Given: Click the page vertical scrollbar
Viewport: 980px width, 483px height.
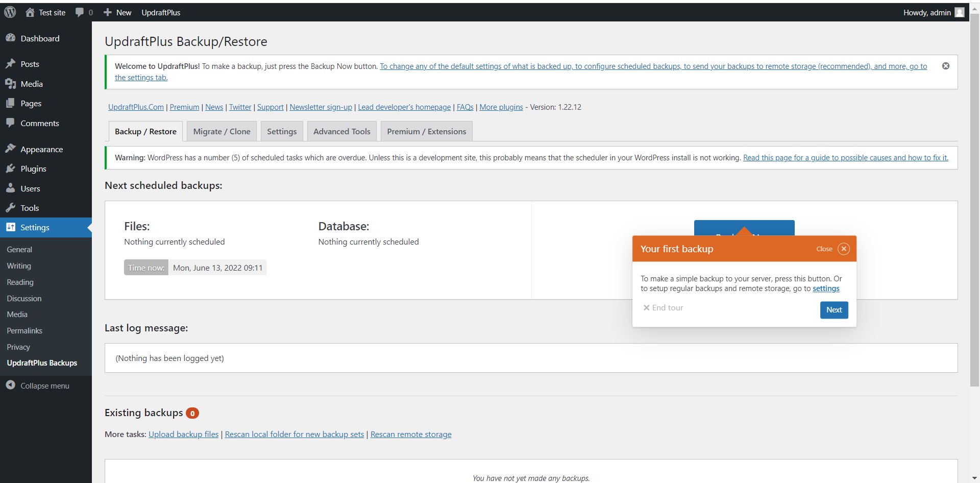Looking at the screenshot, I should point(974,199).
